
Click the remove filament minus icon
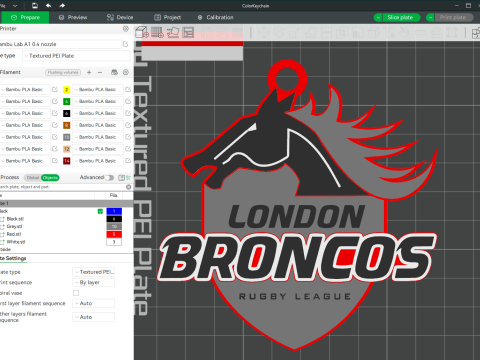pos(100,72)
